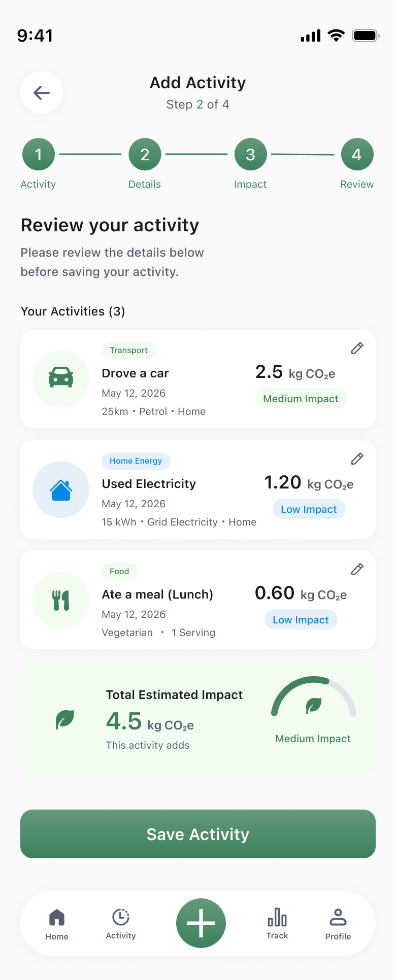Screen dimensions: 396x980
Task: Edit the Used Electricity activity
Action: click(x=357, y=459)
